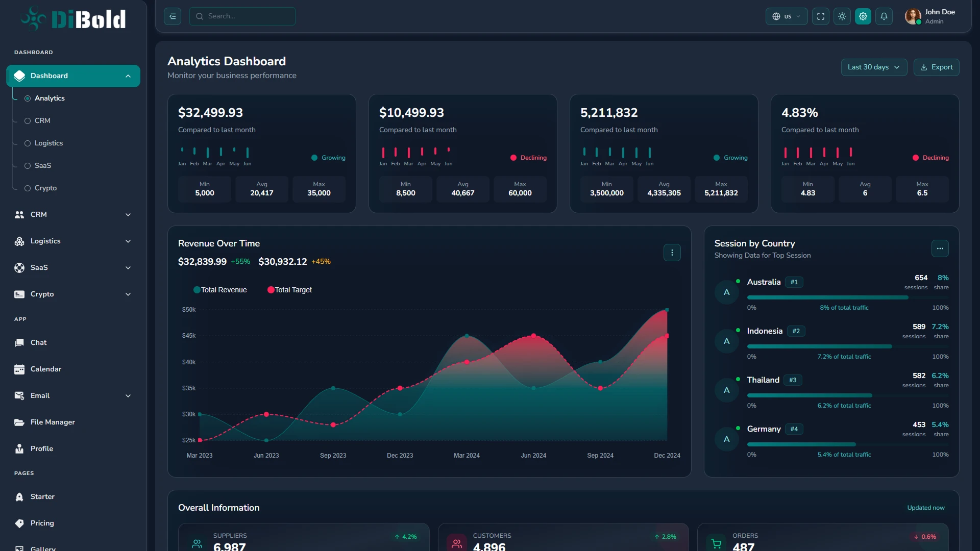
Task: Click the Indonesia #2 rank badge
Action: [796, 331]
